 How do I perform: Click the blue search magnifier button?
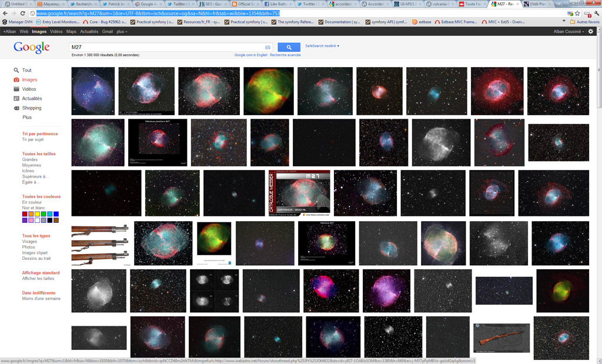(288, 47)
